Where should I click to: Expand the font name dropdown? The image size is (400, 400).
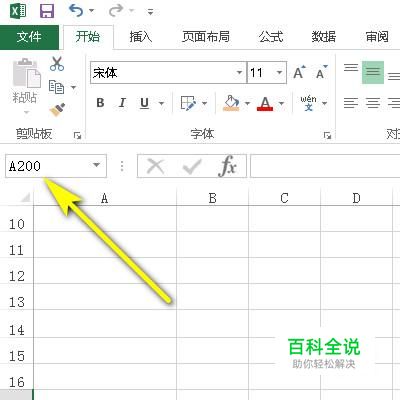[239, 73]
